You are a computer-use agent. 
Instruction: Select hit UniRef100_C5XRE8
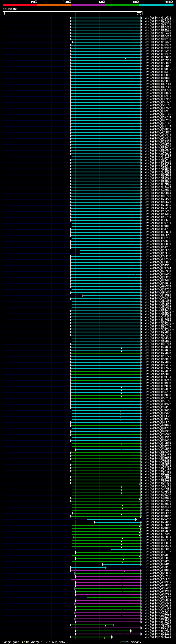(x=158, y=407)
